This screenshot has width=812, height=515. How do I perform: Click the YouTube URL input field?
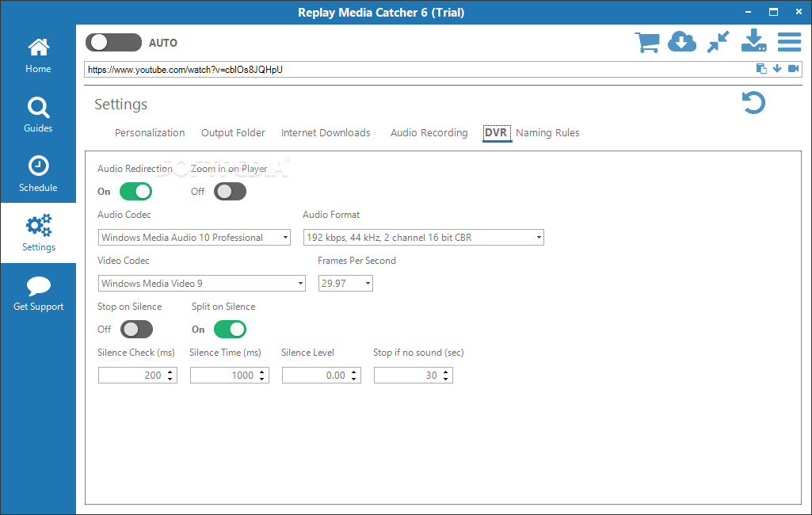point(412,70)
